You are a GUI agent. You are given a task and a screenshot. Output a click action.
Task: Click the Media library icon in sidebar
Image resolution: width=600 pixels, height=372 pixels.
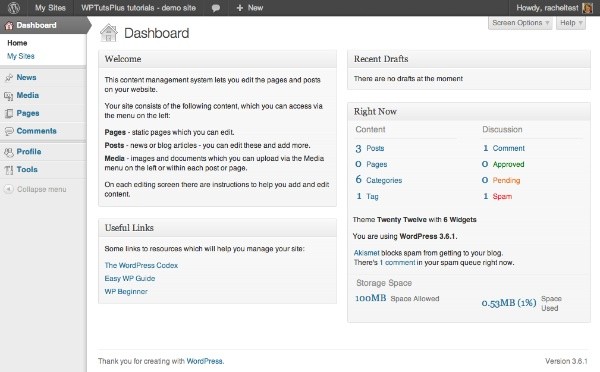click(x=9, y=96)
